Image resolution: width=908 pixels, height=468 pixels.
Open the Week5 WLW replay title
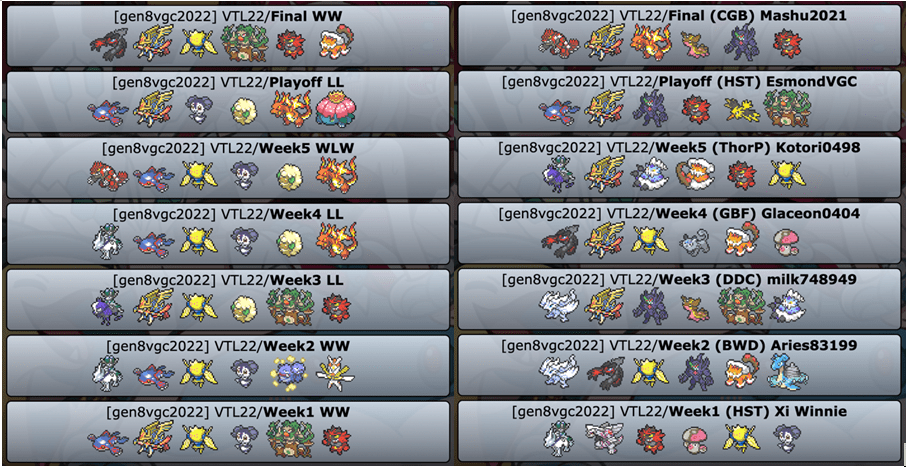(228, 148)
